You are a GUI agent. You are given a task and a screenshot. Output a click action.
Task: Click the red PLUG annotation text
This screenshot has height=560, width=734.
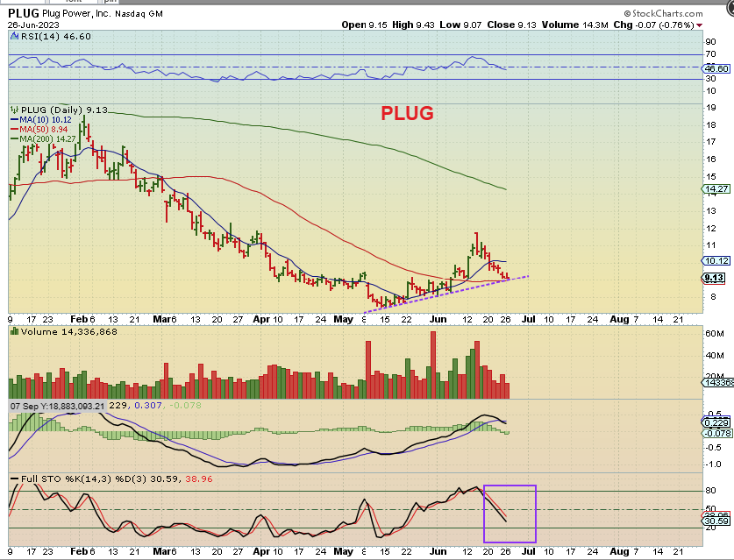[407, 113]
